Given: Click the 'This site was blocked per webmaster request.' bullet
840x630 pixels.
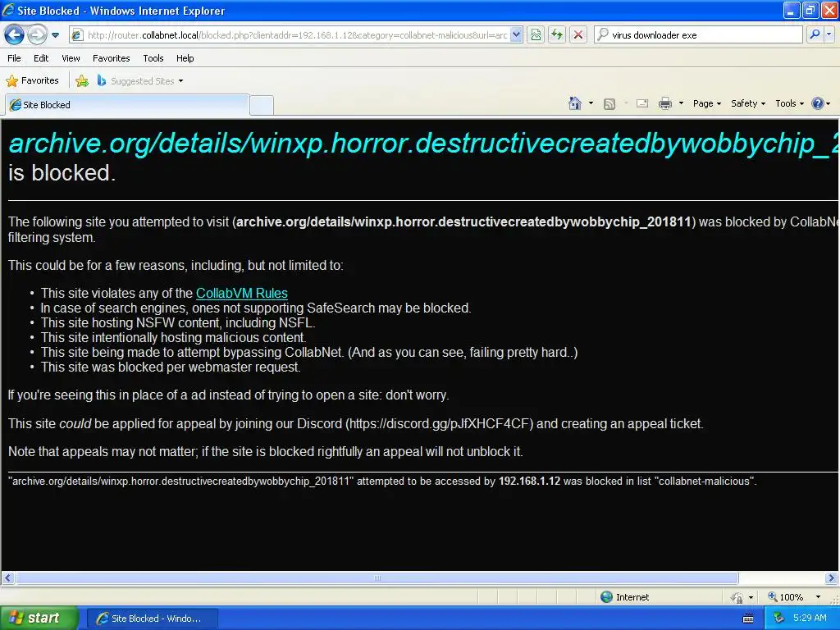Looking at the screenshot, I should pyautogui.click(x=171, y=367).
